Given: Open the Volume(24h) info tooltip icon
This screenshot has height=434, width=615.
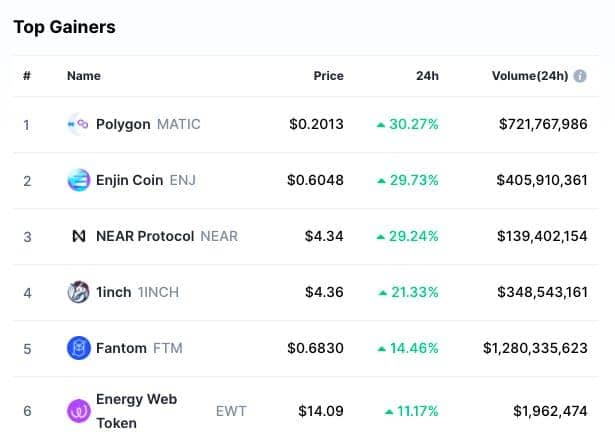Looking at the screenshot, I should pyautogui.click(x=580, y=76).
